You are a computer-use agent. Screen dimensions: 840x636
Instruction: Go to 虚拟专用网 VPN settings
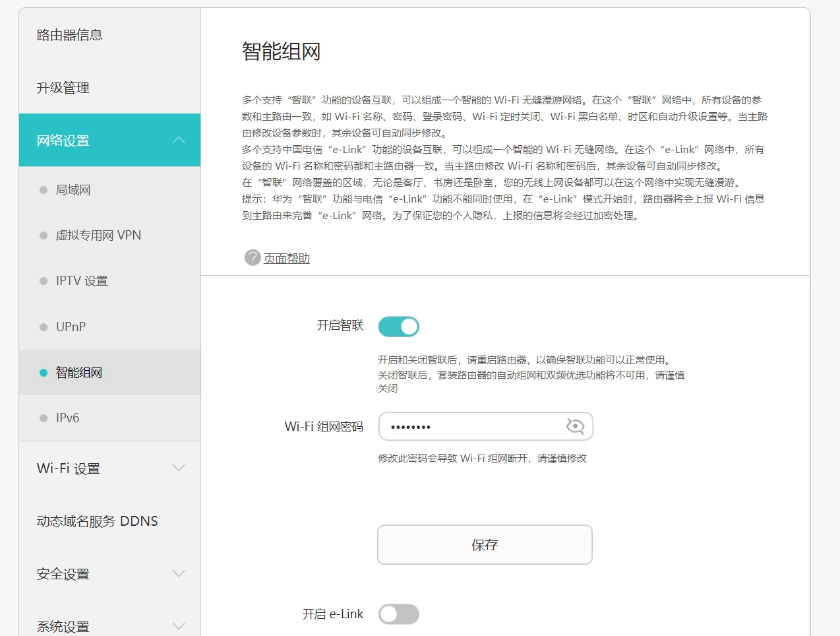98,236
